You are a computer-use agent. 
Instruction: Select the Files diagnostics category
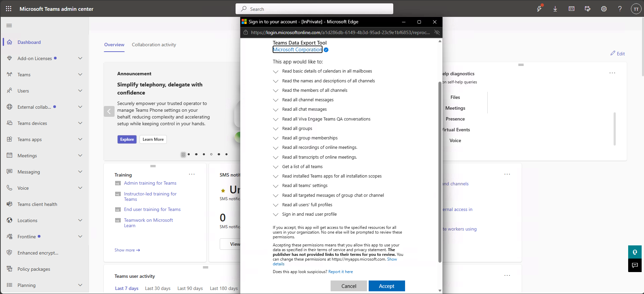pyautogui.click(x=455, y=97)
